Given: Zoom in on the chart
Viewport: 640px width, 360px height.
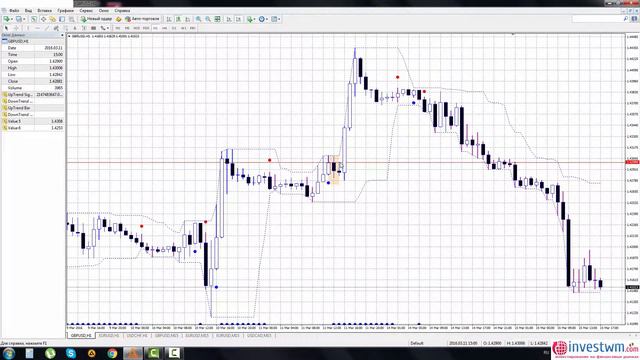Looking at the screenshot, I should tap(198, 19).
